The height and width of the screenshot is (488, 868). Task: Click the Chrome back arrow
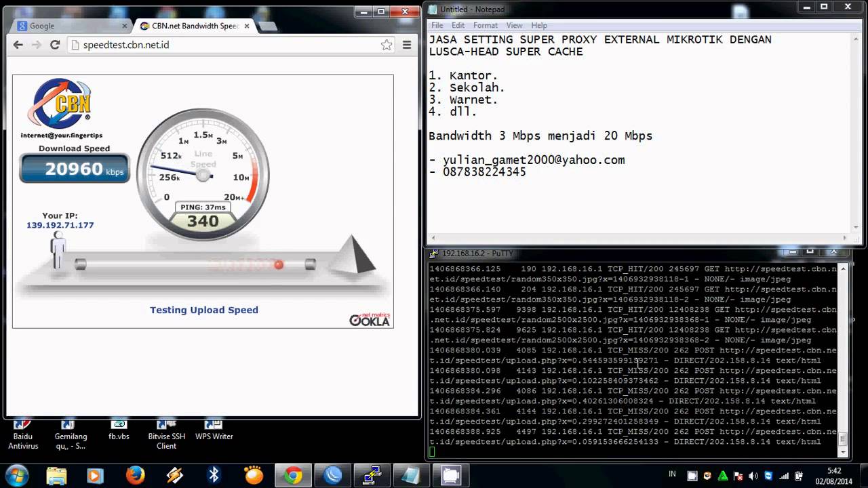(18, 45)
